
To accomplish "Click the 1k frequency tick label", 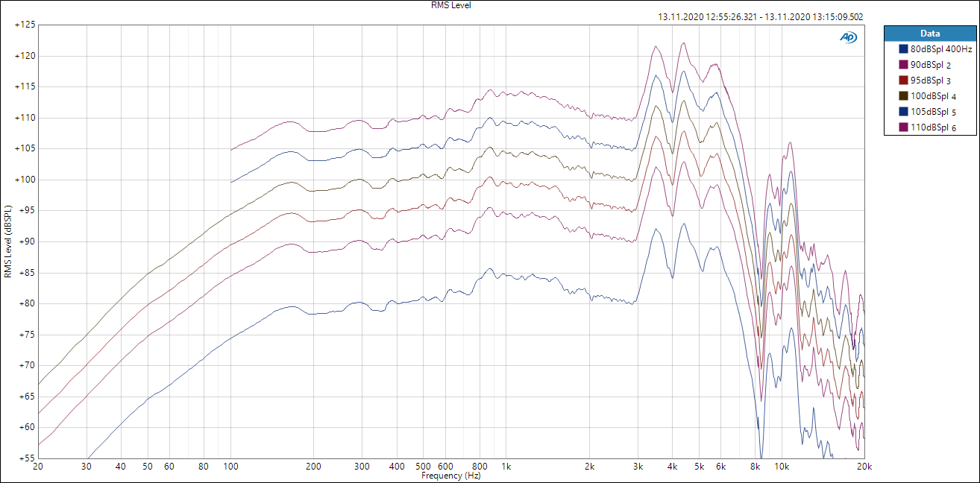I will click(x=506, y=467).
